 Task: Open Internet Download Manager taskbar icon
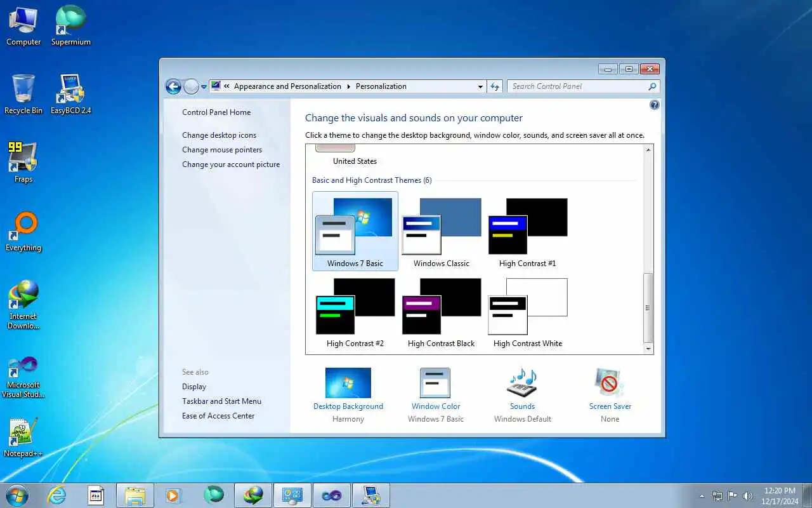coord(253,495)
